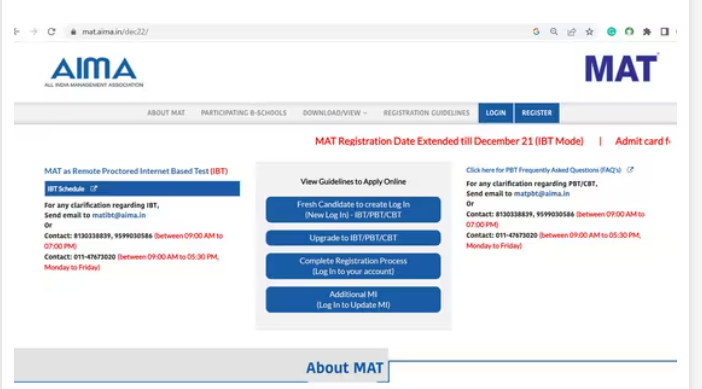
Task: Click the address bar URL mat.aima.in/dec22/
Action: tap(115, 32)
